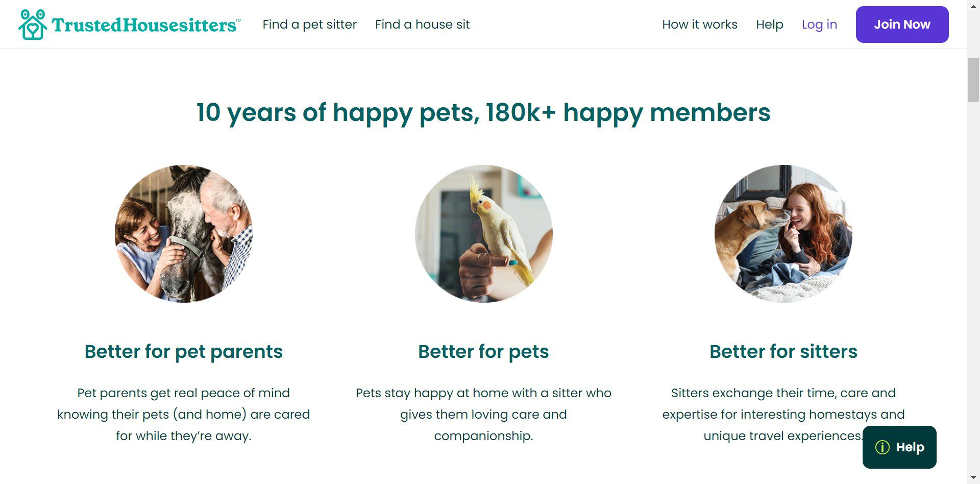
Task: Click the Better for pet parents heading
Action: pyautogui.click(x=184, y=352)
